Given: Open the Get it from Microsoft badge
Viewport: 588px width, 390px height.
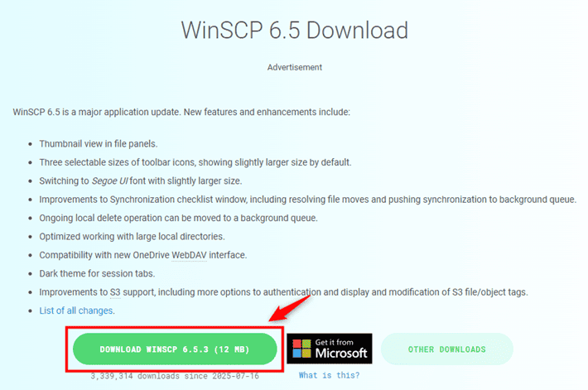Looking at the screenshot, I should tap(330, 349).
